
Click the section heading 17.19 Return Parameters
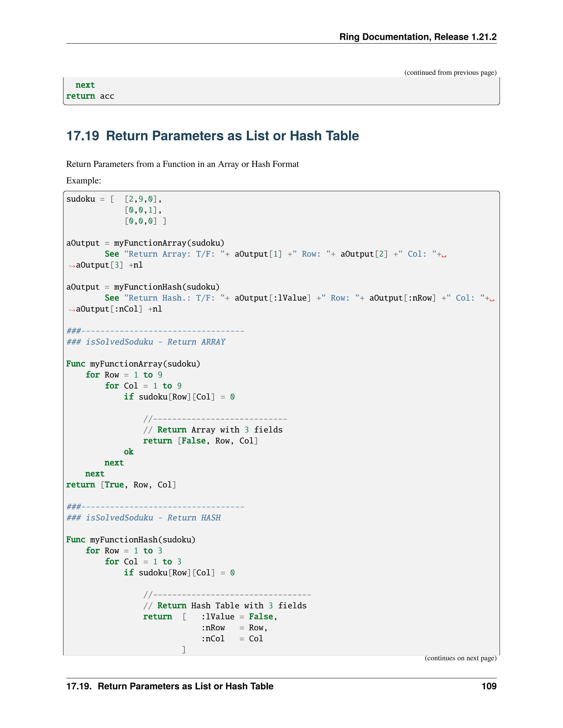(x=212, y=136)
